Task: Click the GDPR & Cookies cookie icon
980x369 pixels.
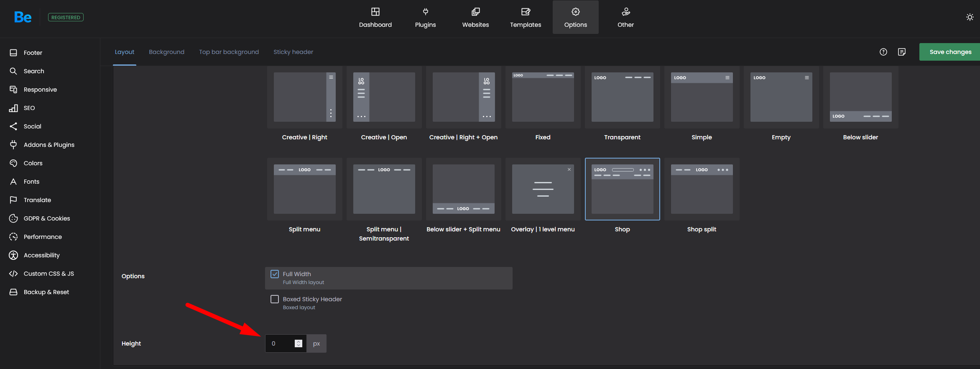Action: pyautogui.click(x=13, y=218)
